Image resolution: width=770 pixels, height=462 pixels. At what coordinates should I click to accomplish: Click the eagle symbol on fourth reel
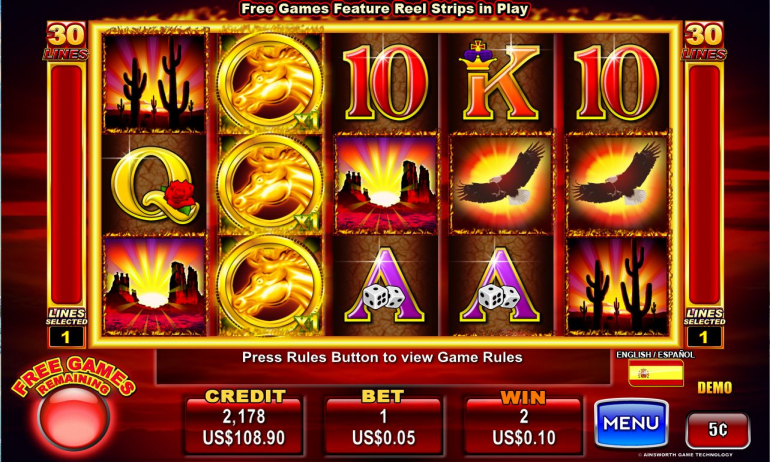click(501, 183)
